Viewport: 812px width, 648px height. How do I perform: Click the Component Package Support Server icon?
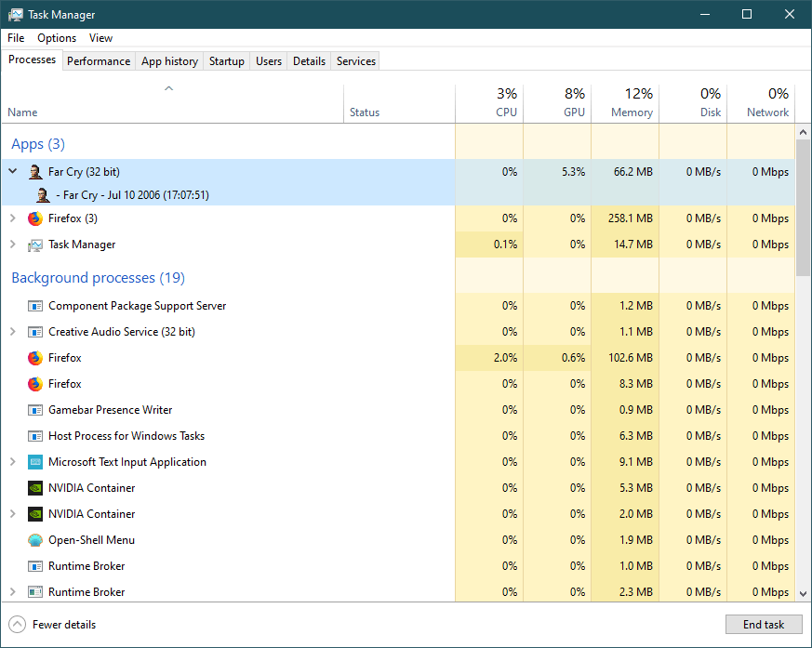35,306
